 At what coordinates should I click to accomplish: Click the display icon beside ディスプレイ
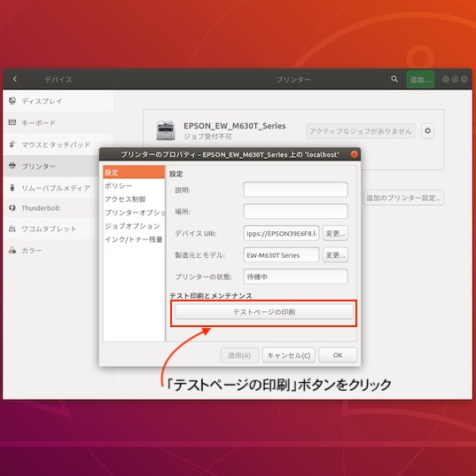click(x=12, y=101)
